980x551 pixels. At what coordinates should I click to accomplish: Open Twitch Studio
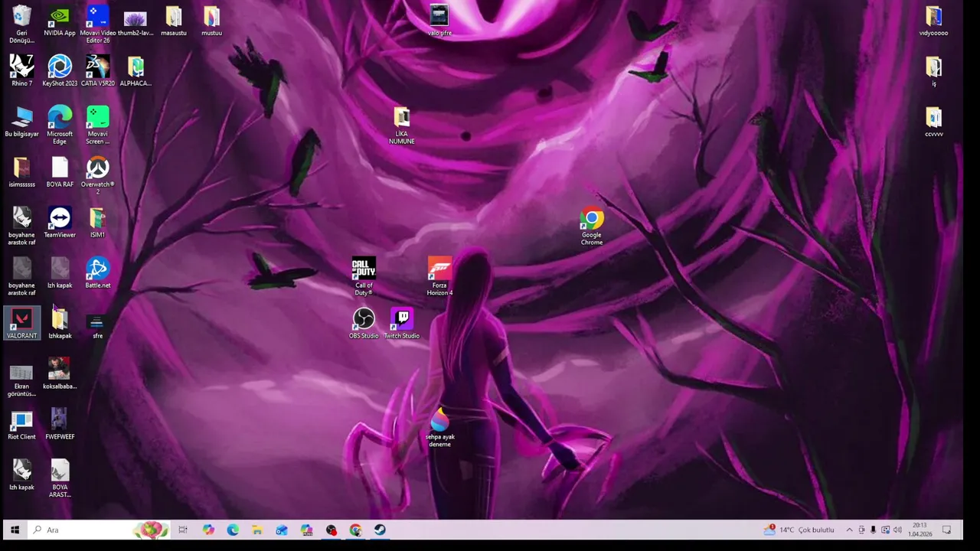click(x=402, y=324)
